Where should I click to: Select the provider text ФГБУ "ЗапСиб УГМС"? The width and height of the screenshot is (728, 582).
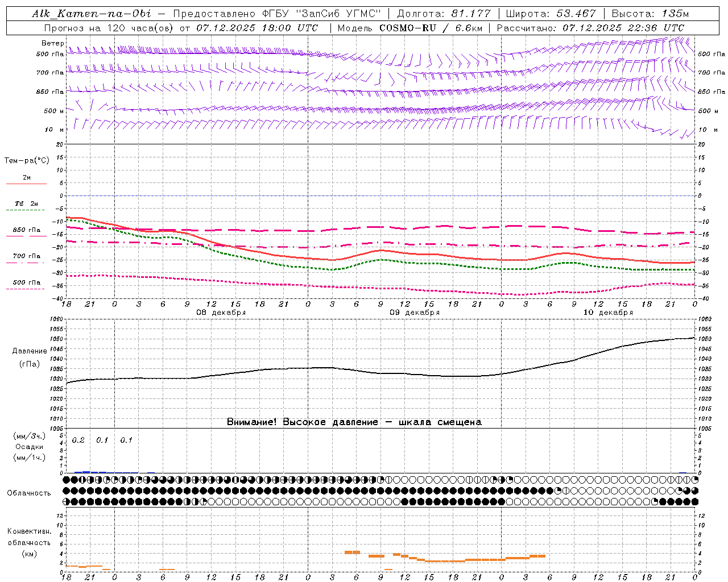(321, 14)
